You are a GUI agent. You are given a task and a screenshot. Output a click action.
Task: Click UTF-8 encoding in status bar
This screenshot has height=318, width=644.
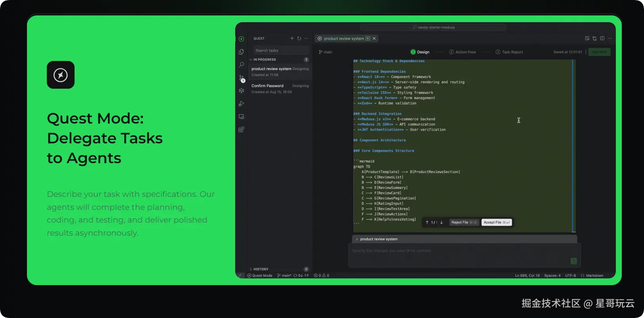click(570, 276)
